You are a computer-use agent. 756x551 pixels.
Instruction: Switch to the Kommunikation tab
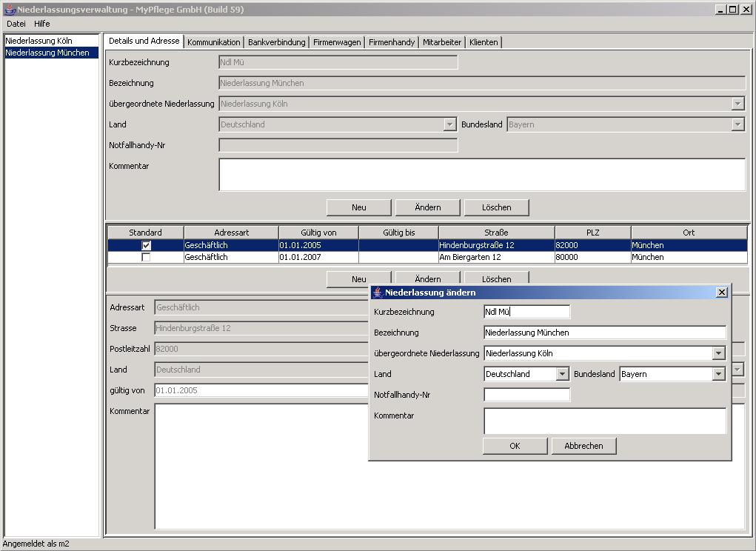pos(213,42)
